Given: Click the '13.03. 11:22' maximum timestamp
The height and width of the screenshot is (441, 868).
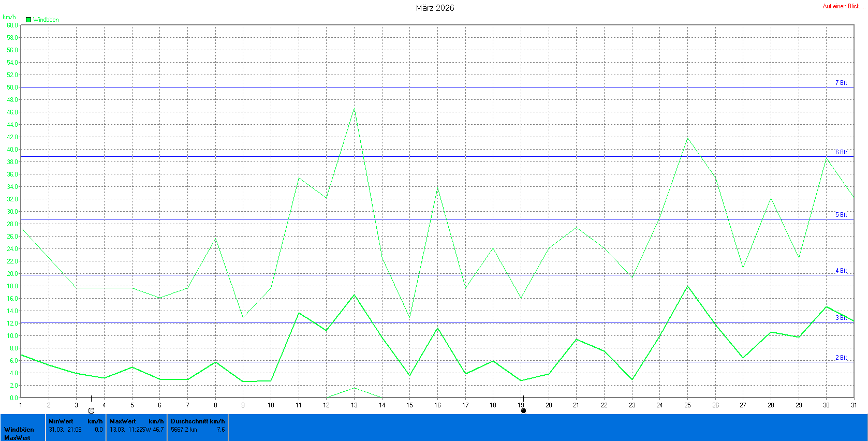Looking at the screenshot, I should [126, 430].
